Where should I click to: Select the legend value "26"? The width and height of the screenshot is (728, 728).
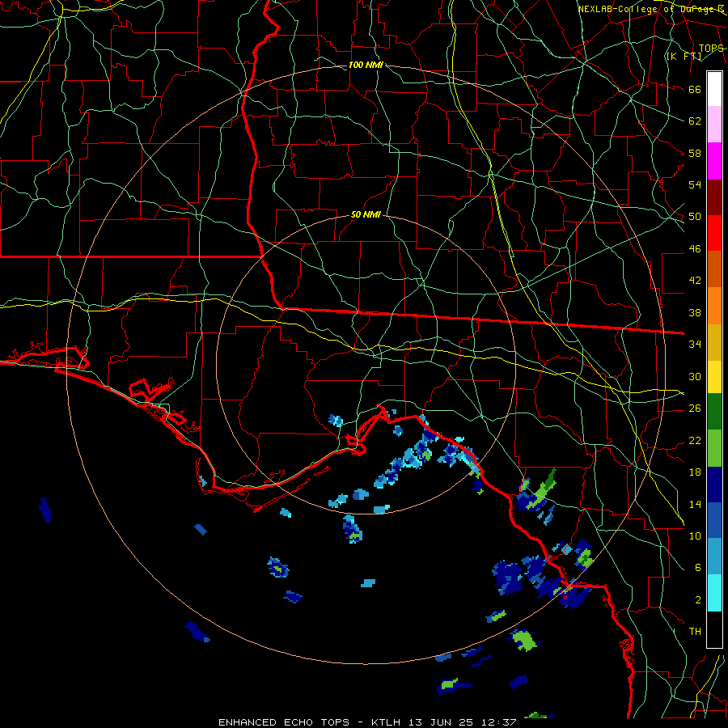[x=695, y=408]
